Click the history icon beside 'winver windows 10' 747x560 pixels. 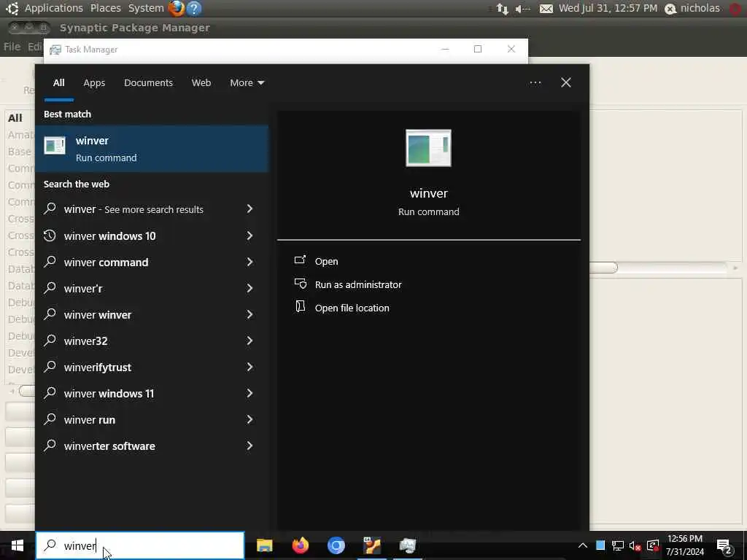50,236
